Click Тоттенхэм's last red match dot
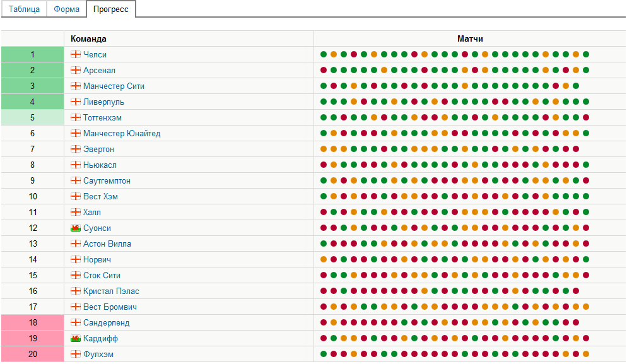This screenshot has height=364, width=627. click(x=586, y=117)
